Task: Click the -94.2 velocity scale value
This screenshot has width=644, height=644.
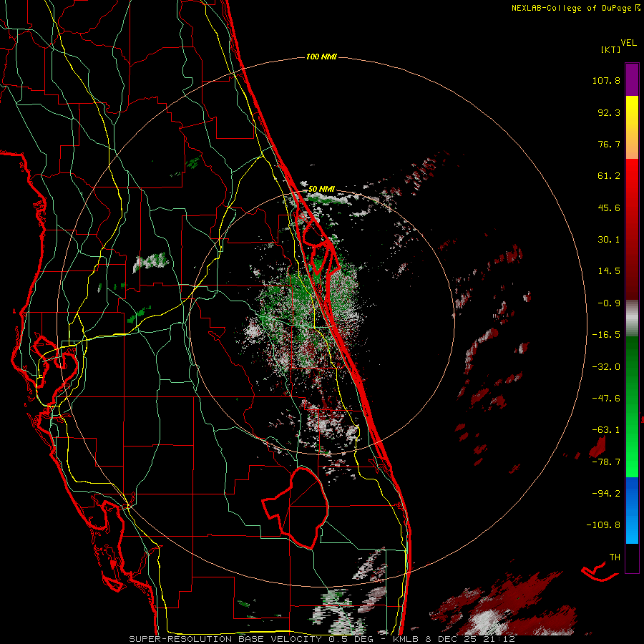Action: [x=606, y=494]
